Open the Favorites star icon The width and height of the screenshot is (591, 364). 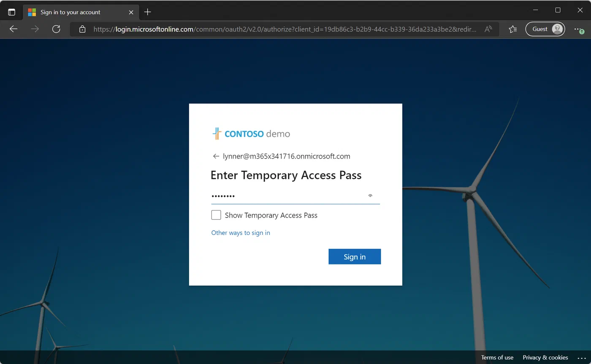coord(513,29)
